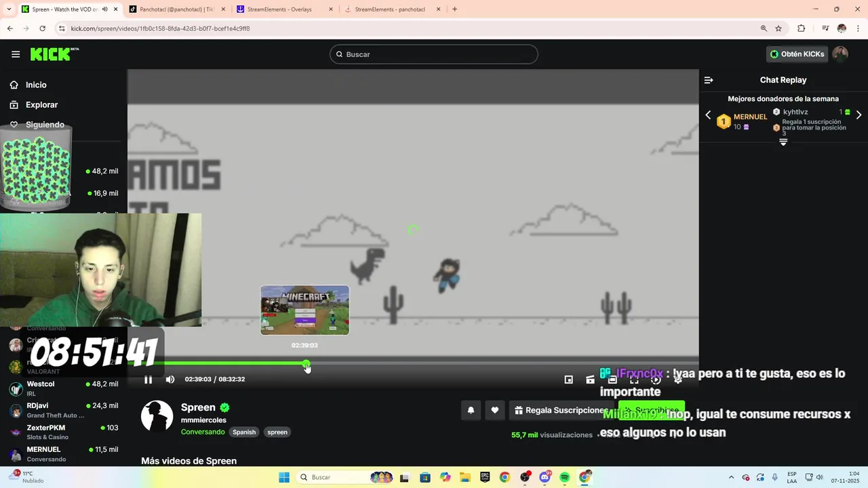Screen dimensions: 868x488
Task: Follow Spreen with the heart button
Action: pyautogui.click(x=495, y=410)
